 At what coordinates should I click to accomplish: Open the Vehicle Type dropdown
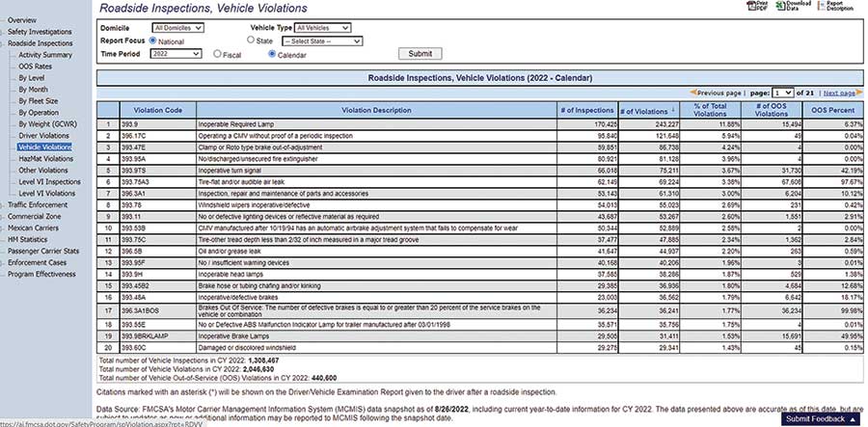322,28
